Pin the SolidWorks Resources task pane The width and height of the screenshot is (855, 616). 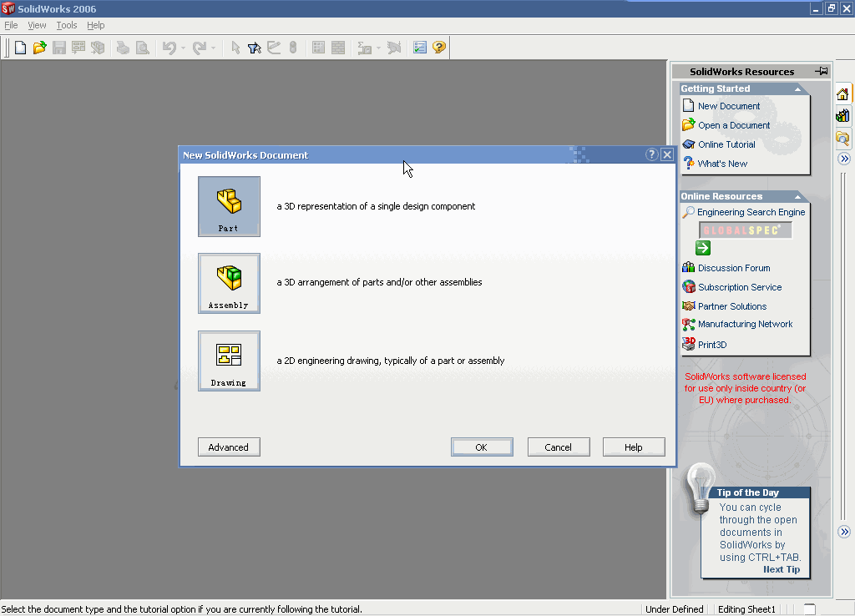click(822, 71)
